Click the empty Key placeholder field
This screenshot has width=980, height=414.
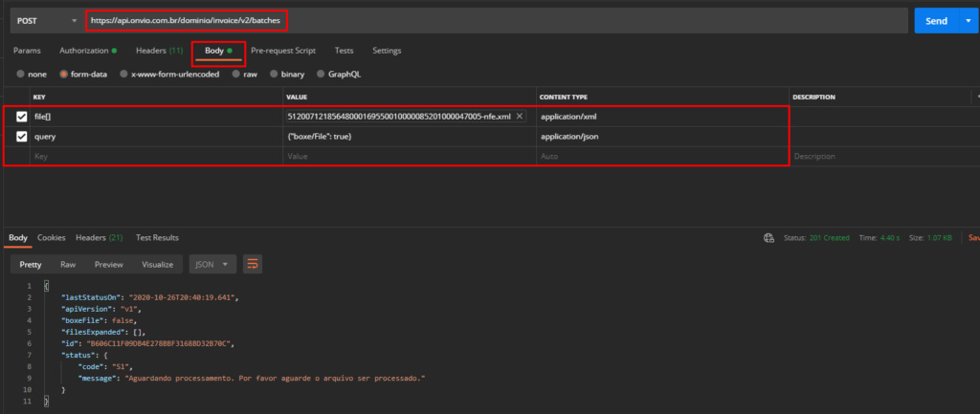click(x=156, y=156)
